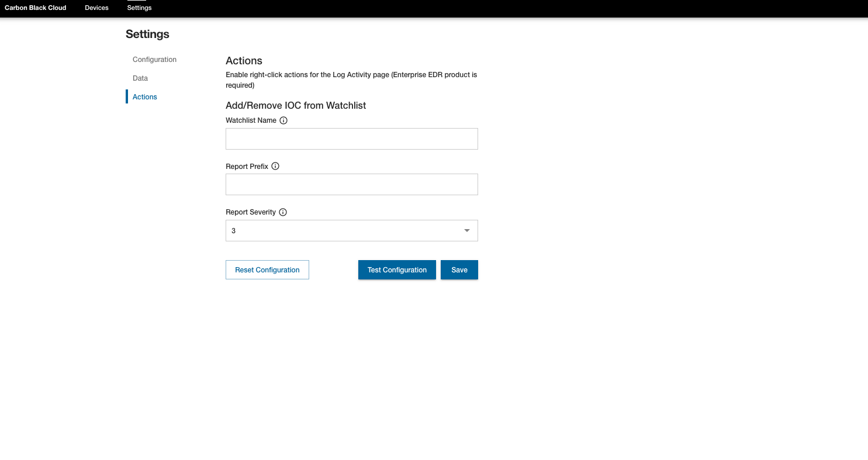Switch to the Settings tab
The image size is (868, 460).
click(139, 8)
